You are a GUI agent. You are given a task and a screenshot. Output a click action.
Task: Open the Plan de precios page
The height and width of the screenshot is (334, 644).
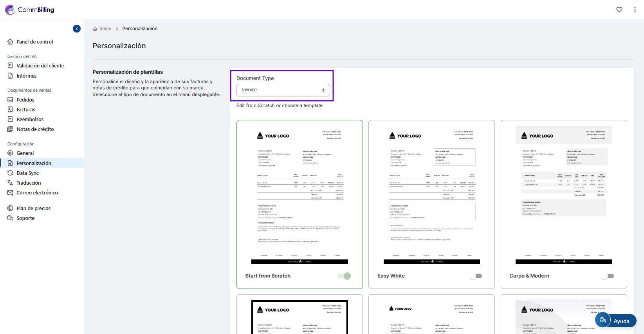click(33, 208)
